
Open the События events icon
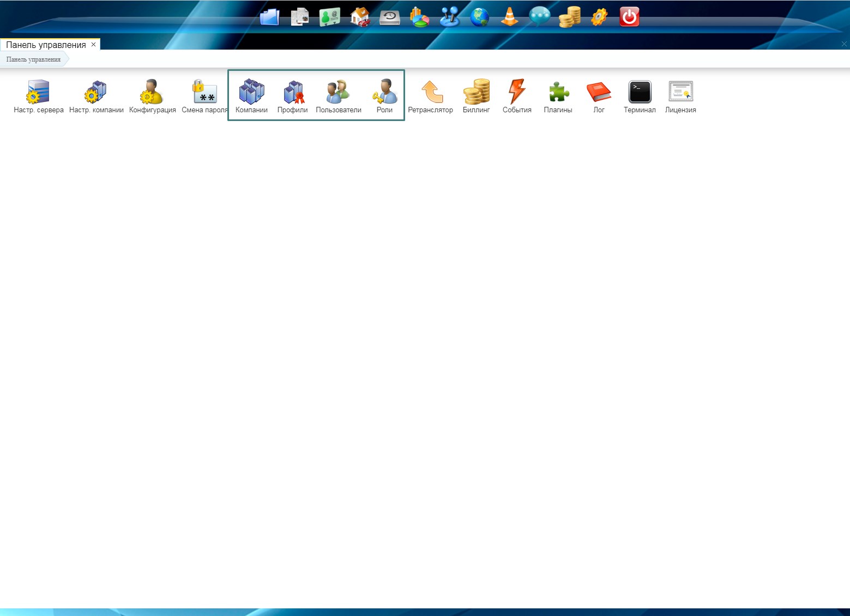pyautogui.click(x=517, y=92)
